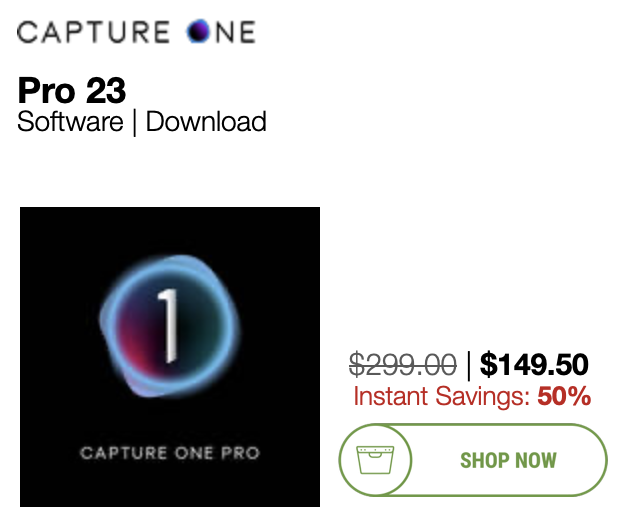Screen dimensions: 628x525
Task: Click the Capture One brand logo
Action: coord(136,32)
